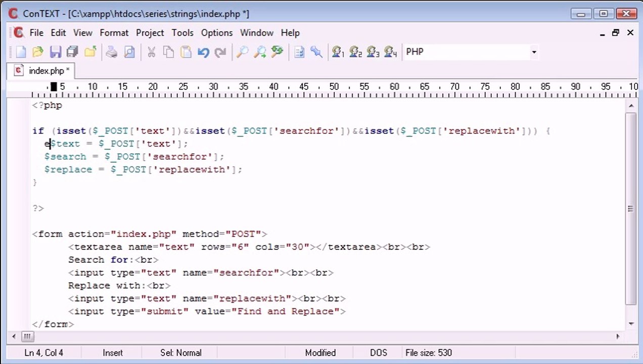Click the '<?php' opening tag line
The image size is (643, 364).
pyautogui.click(x=47, y=105)
